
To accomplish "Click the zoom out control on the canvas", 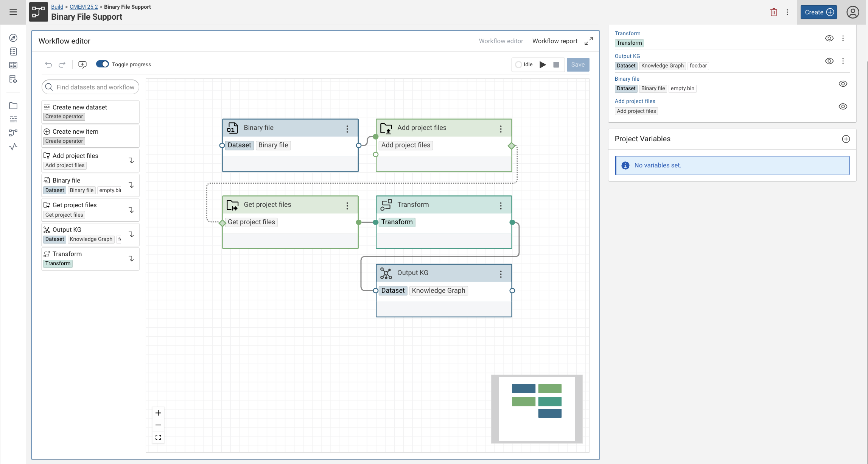I will pos(158,425).
